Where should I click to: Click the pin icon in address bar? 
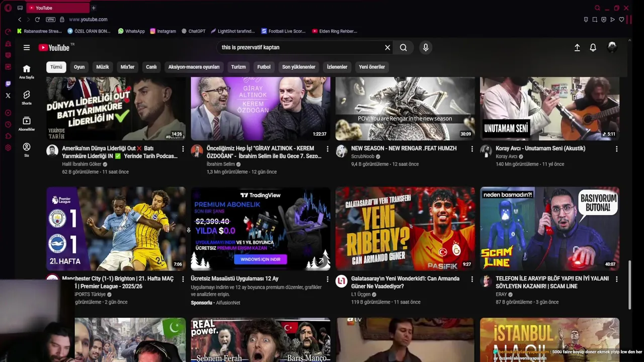586,20
